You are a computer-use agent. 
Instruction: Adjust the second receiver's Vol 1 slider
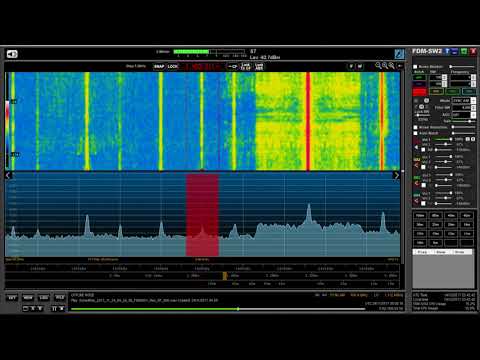tap(443, 157)
